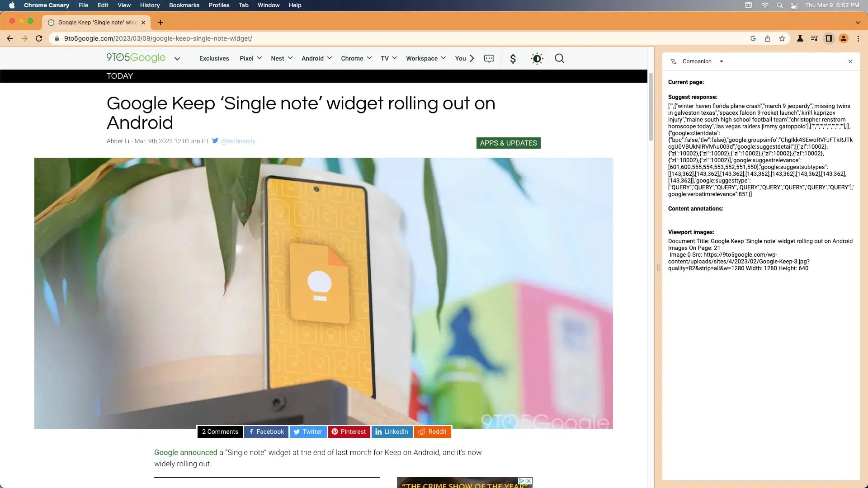Share the article via the Reddit button
868x488 pixels.
pyautogui.click(x=433, y=432)
